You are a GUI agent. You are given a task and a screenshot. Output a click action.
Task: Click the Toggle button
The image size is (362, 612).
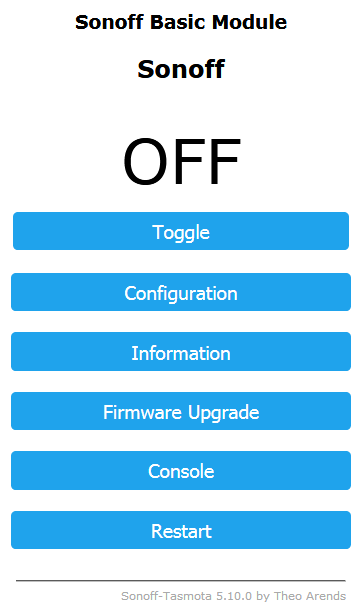click(x=181, y=231)
